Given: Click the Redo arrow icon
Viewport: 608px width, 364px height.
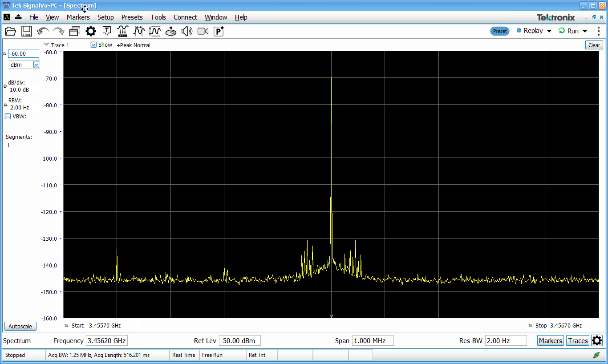Looking at the screenshot, I should coord(58,31).
